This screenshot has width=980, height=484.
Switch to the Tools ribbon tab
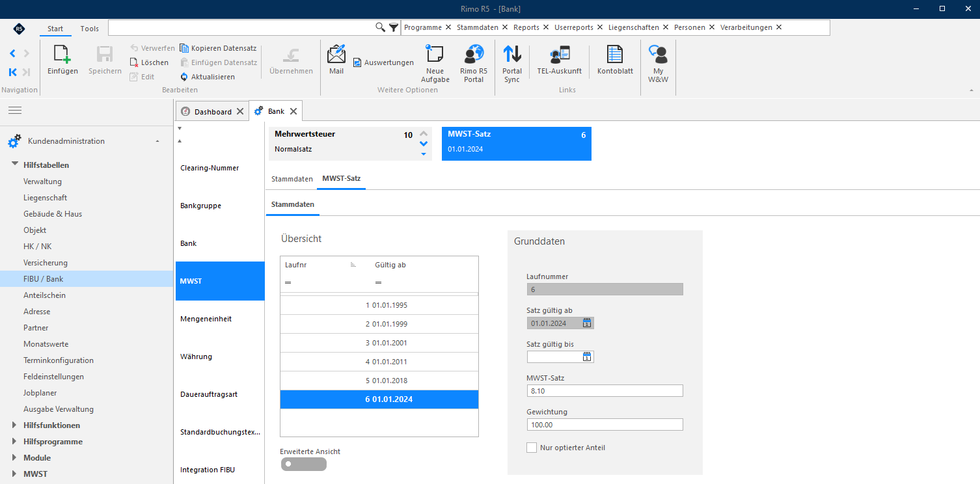[x=90, y=29]
